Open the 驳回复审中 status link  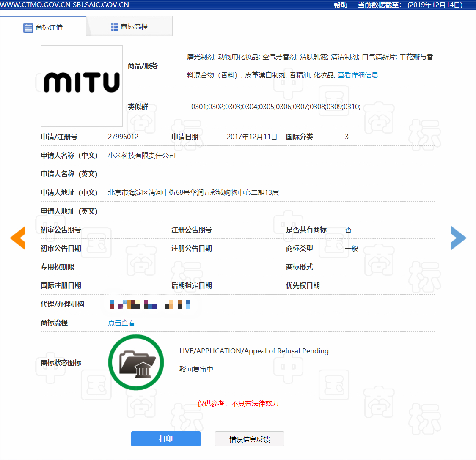click(x=196, y=369)
